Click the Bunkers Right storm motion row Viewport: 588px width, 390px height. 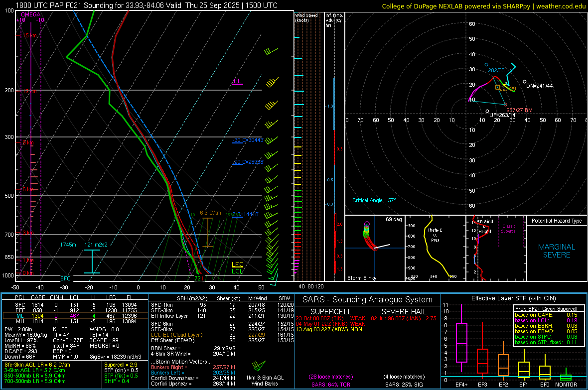point(193,368)
